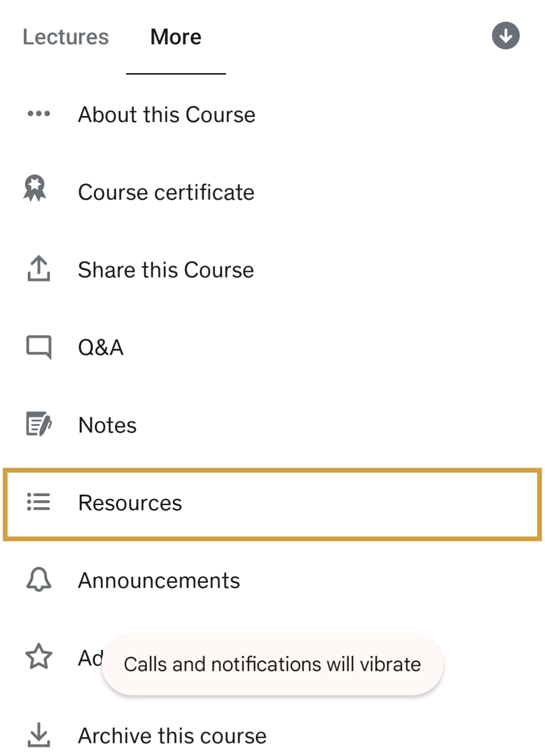Image resolution: width=545 pixels, height=756 pixels.
Task: Go to Notes
Action: click(x=108, y=425)
